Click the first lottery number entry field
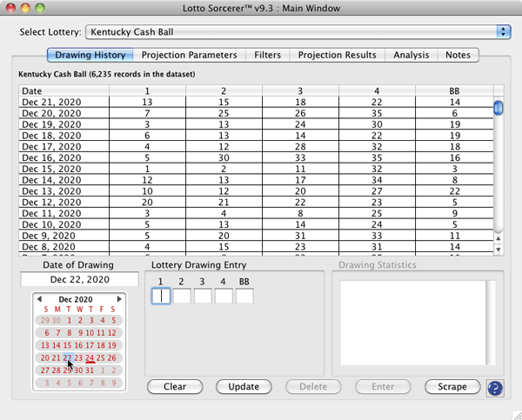This screenshot has width=522, height=420. [161, 297]
